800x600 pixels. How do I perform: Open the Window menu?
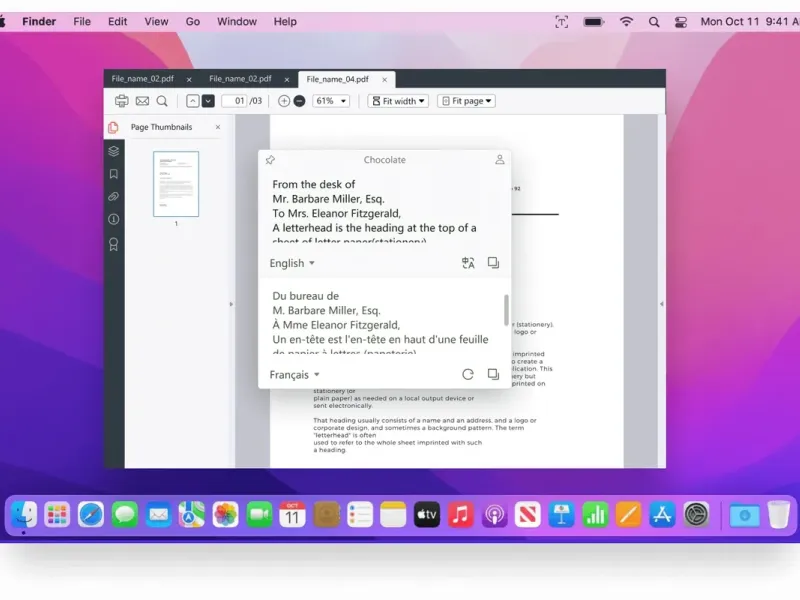[237, 22]
